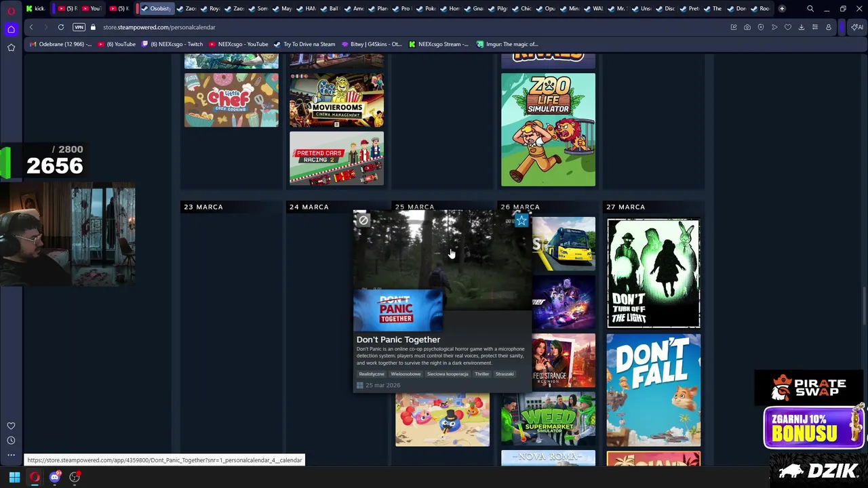The height and width of the screenshot is (488, 868).
Task: Add Don't Panic Together to wishlist via star icon
Action: click(521, 220)
